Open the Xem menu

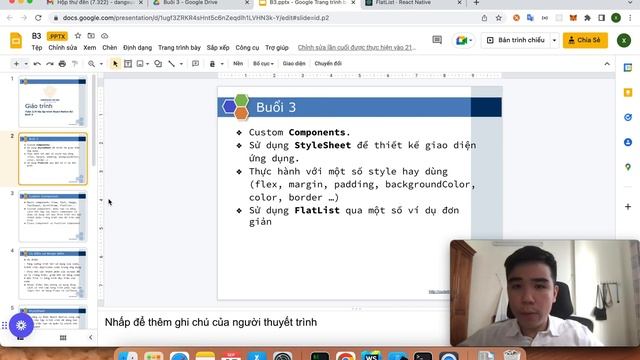[90, 48]
